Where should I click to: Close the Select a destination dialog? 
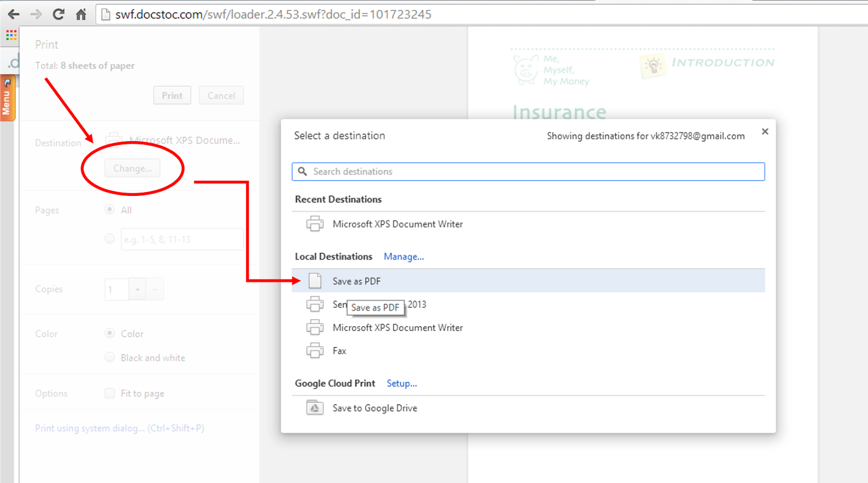tap(765, 131)
